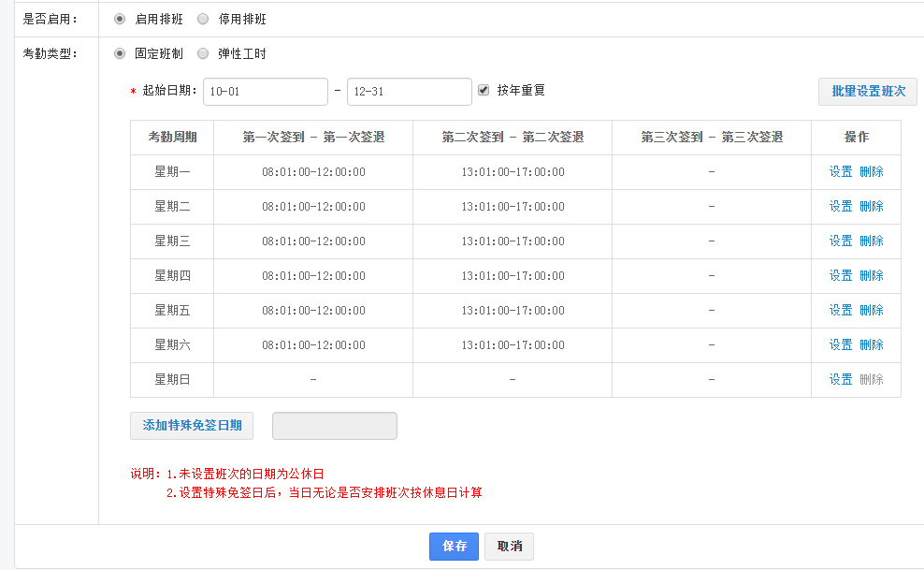The image size is (924, 570).
Task: Click the special exemption date input box
Action: [334, 426]
